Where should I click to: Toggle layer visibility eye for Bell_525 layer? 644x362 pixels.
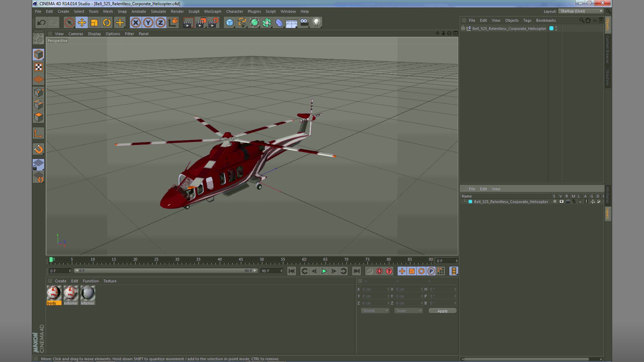coord(561,202)
